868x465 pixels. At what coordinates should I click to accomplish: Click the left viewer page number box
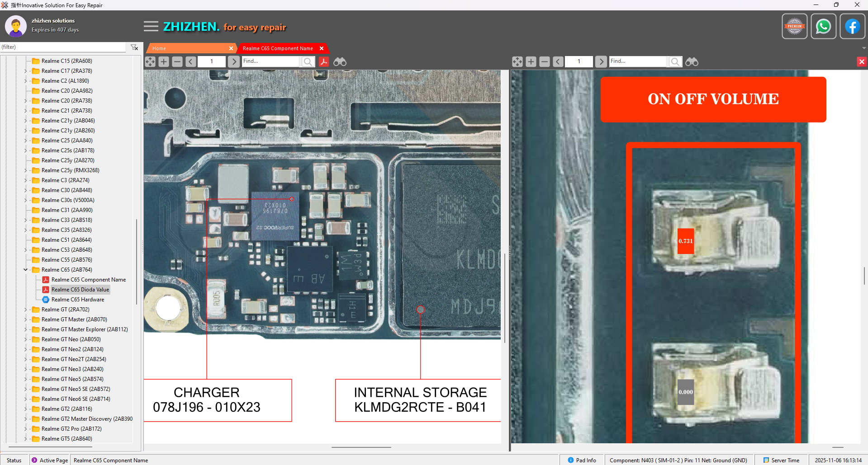pyautogui.click(x=211, y=61)
